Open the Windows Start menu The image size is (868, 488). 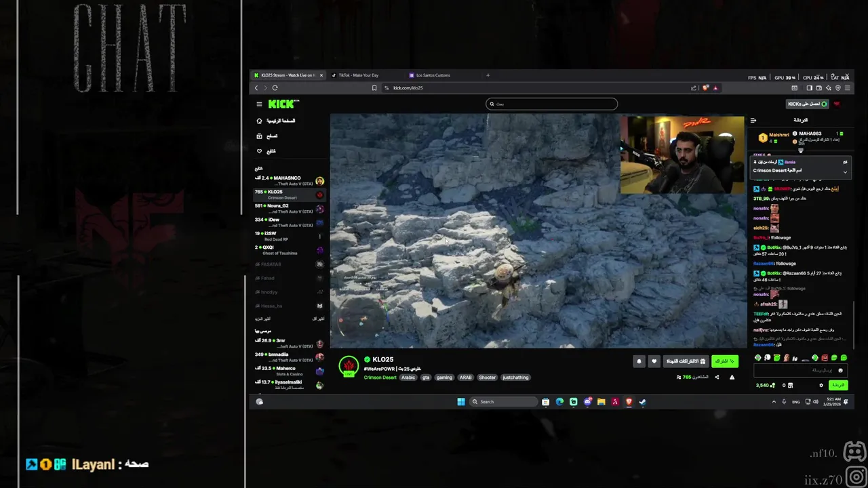(461, 402)
